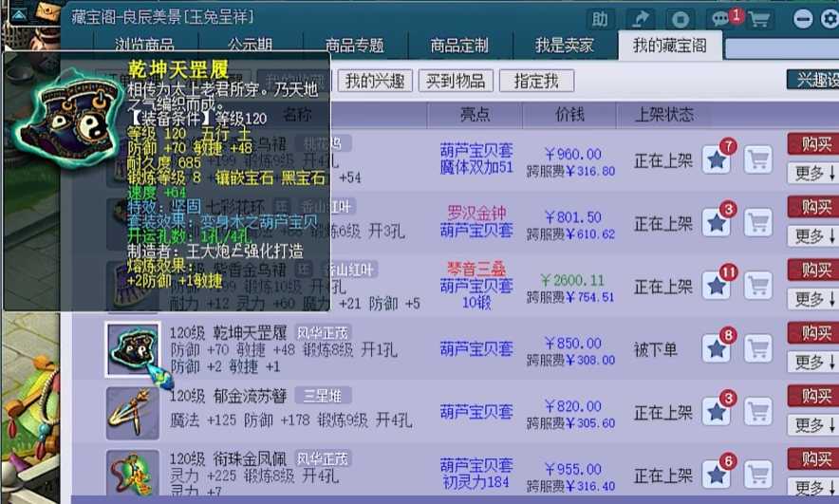
Task: Click 购买 for 衔珠金凤佩
Action: pyautogui.click(x=814, y=459)
